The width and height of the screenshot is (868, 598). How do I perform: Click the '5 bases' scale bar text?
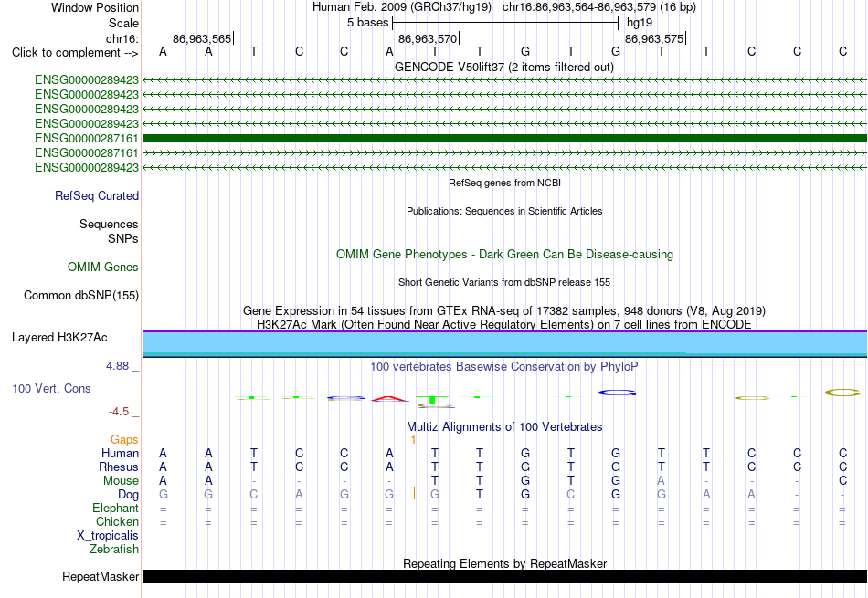pyautogui.click(x=367, y=23)
